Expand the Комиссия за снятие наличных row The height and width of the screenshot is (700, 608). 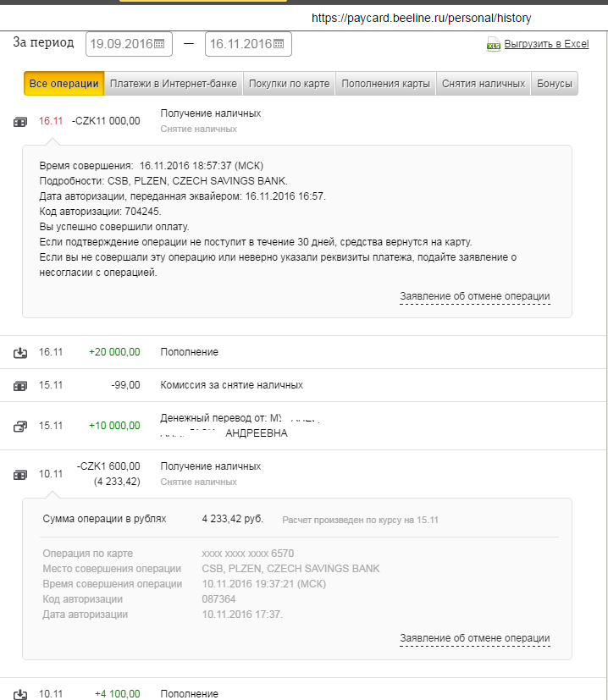[231, 385]
